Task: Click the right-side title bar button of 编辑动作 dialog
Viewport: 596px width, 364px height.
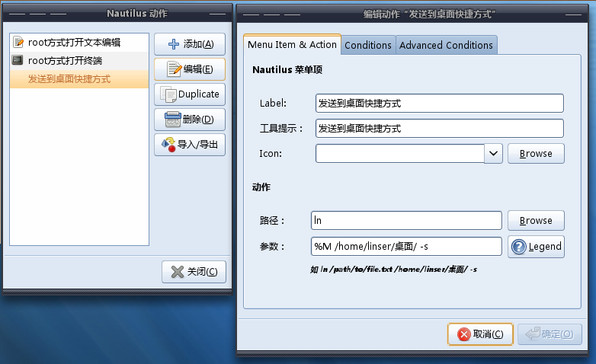Action: pos(573,14)
